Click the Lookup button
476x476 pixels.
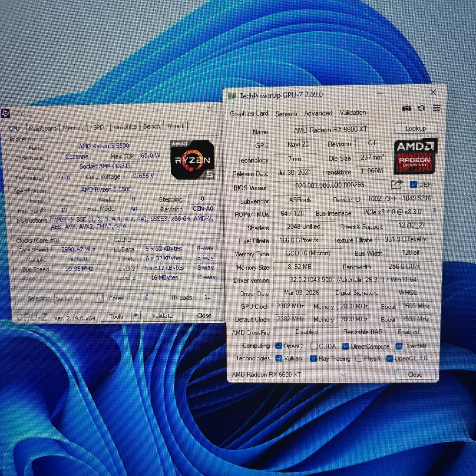coord(416,128)
